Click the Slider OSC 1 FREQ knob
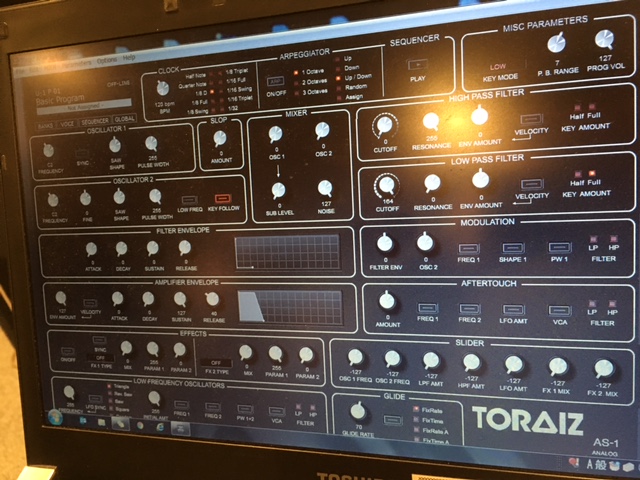The height and width of the screenshot is (480, 640). pyautogui.click(x=355, y=357)
